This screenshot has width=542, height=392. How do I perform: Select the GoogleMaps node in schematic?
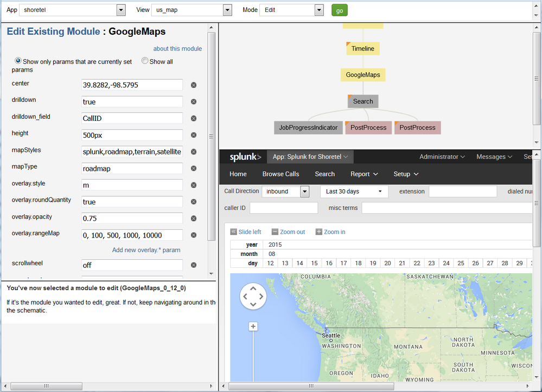[363, 75]
